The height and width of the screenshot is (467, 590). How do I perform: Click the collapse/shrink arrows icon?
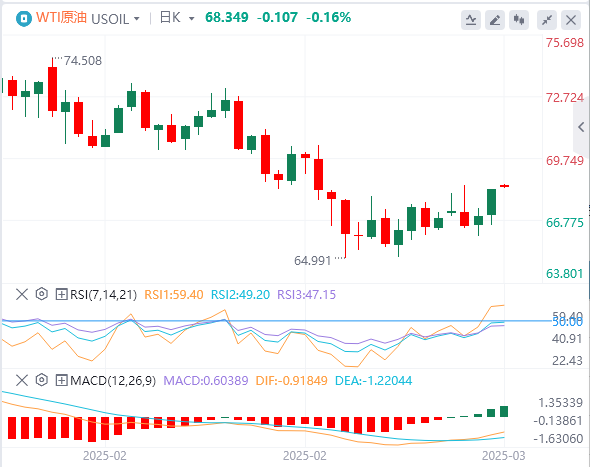click(547, 20)
